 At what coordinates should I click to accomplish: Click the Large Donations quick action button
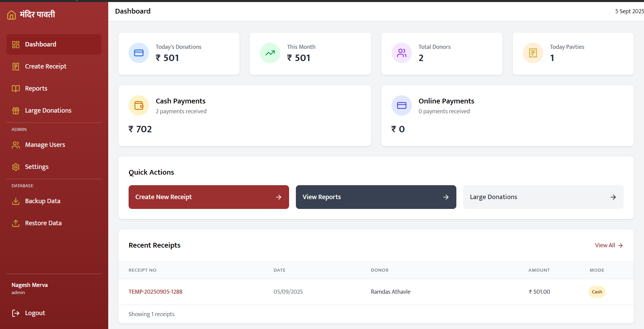[x=543, y=197]
